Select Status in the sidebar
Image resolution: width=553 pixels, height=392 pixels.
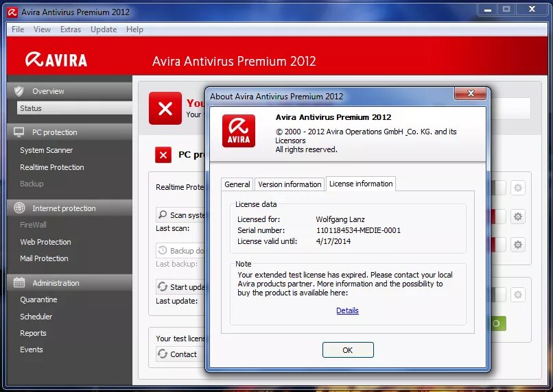pyautogui.click(x=75, y=108)
